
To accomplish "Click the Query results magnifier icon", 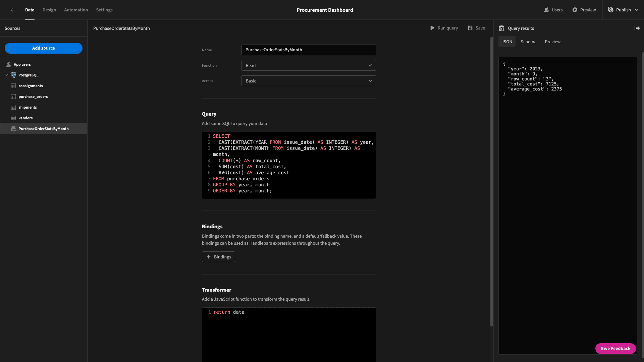I will (x=501, y=28).
